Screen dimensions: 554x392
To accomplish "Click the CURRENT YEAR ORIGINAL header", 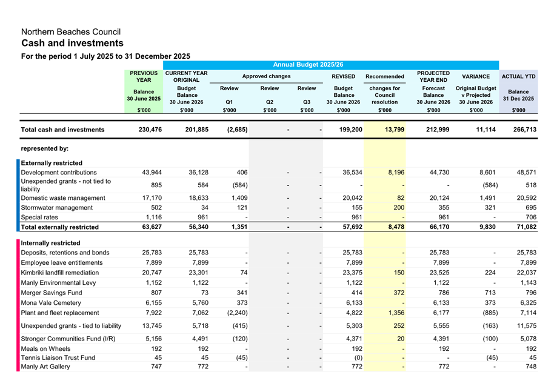I will (x=186, y=76).
